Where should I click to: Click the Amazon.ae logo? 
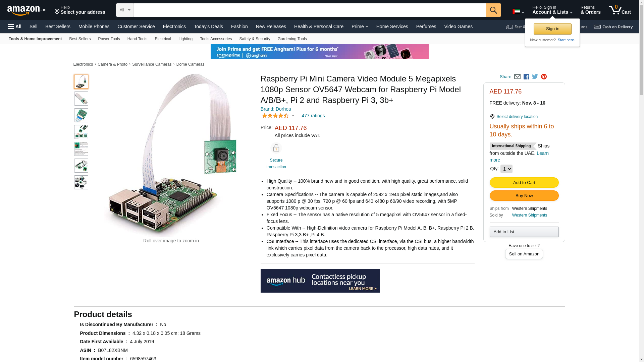pos(27,10)
